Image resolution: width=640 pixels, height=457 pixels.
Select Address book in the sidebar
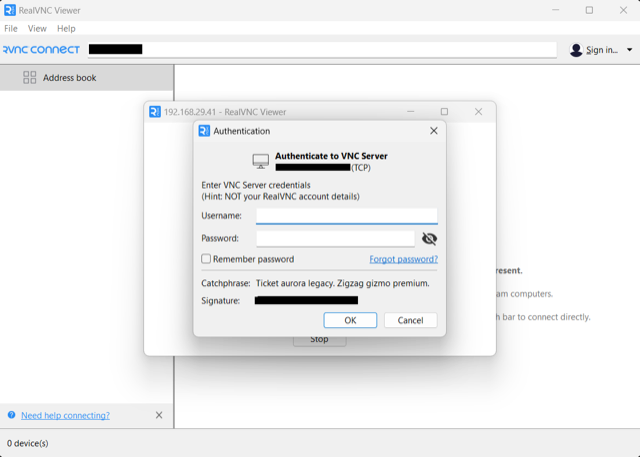[x=87, y=78]
